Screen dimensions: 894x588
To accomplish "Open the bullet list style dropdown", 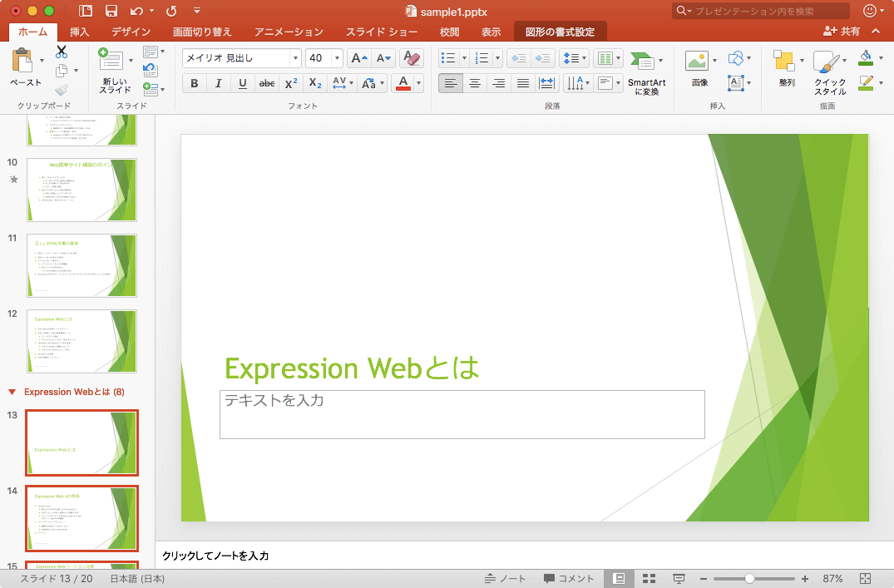I will 464,58.
